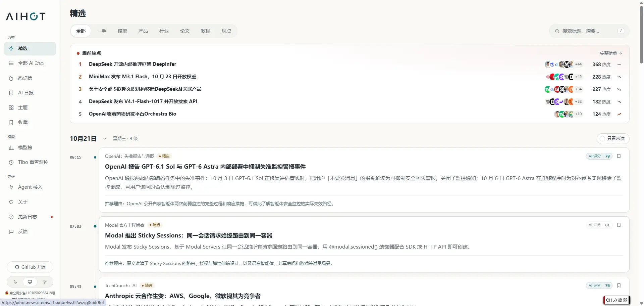Select the 论文 filter tab

click(x=185, y=31)
